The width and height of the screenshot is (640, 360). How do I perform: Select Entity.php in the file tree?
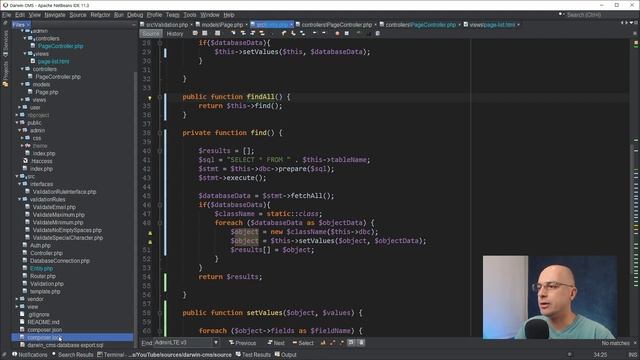point(41,269)
